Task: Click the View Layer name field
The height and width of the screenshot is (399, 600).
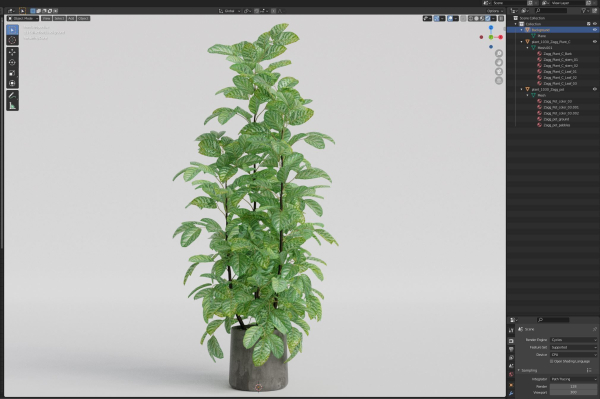Action: pyautogui.click(x=567, y=3)
